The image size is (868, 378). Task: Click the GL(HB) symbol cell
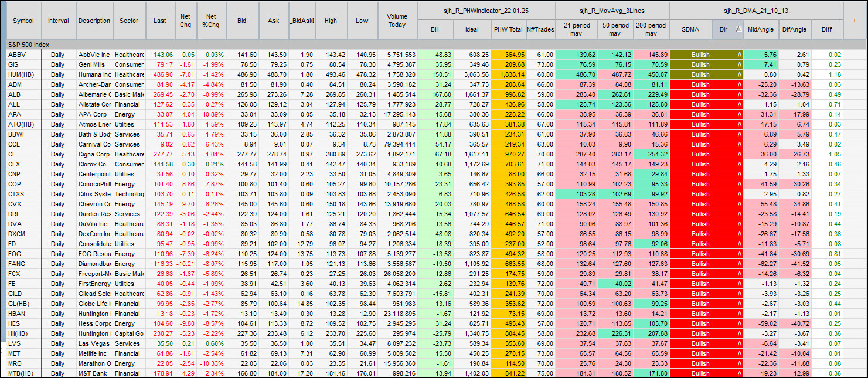coord(23,304)
